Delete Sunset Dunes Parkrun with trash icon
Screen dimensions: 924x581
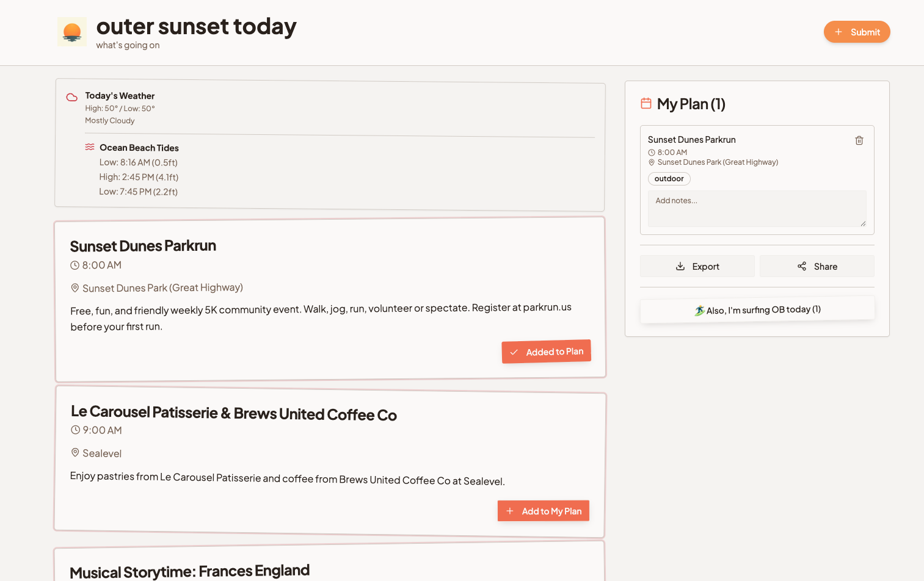[x=859, y=140]
